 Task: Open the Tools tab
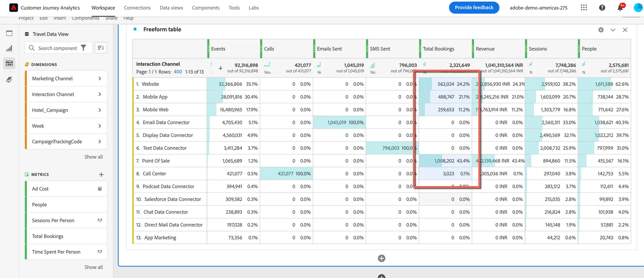234,8
